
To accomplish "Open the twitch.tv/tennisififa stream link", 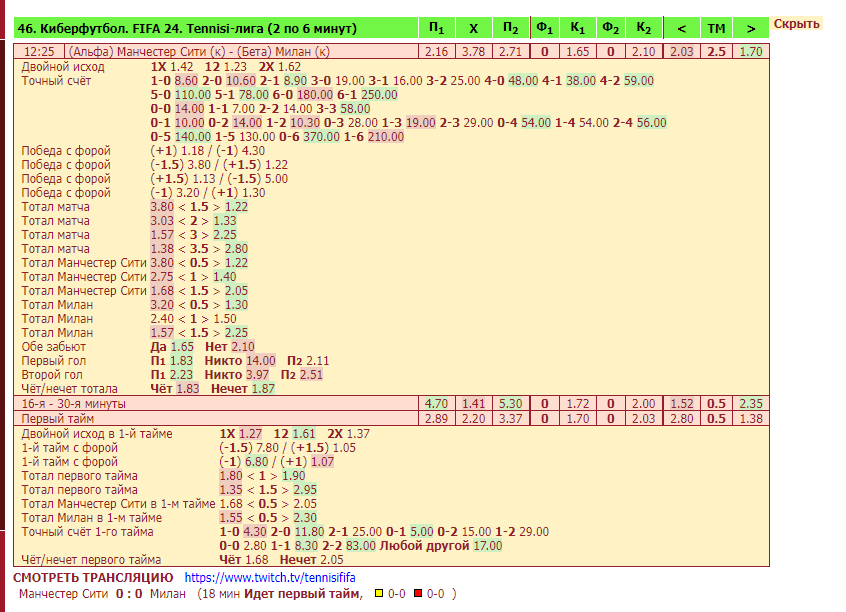I will pos(270,577).
